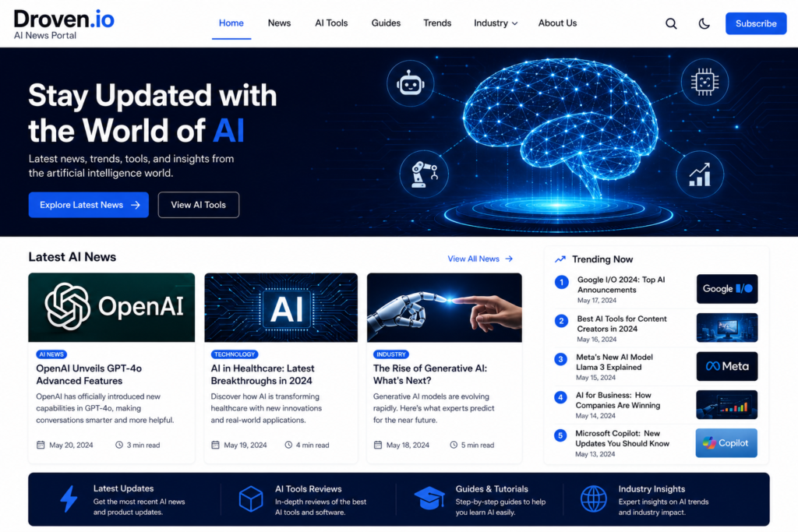
Task: Click the AI NEWS category tag
Action: pos(51,354)
